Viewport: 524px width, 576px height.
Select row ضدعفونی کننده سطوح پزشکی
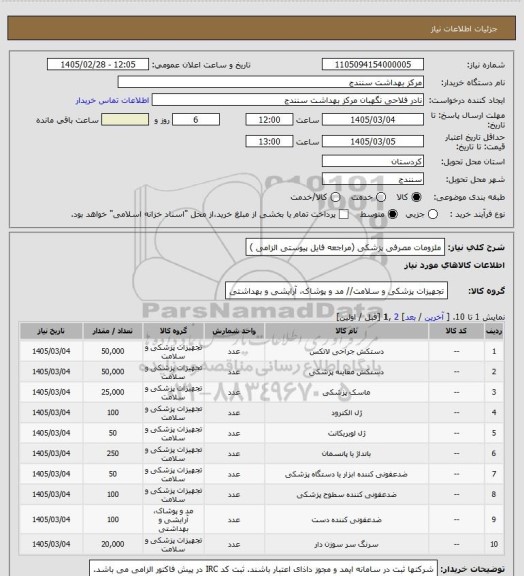point(262,494)
